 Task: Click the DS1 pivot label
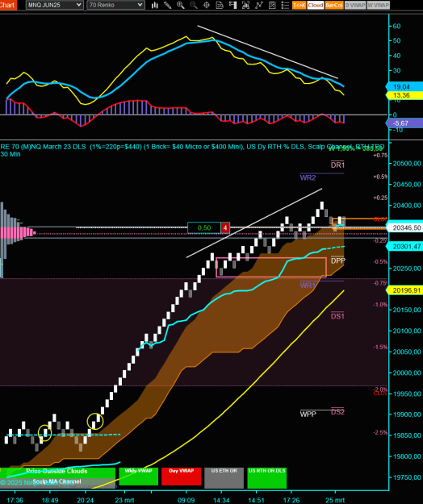pyautogui.click(x=337, y=316)
